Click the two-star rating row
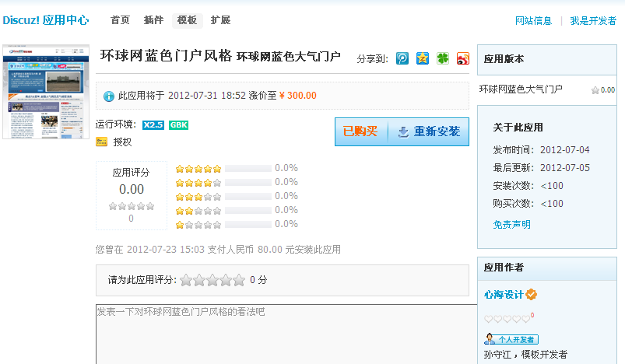Viewport: 625px width, 364px height. pyautogui.click(x=237, y=210)
